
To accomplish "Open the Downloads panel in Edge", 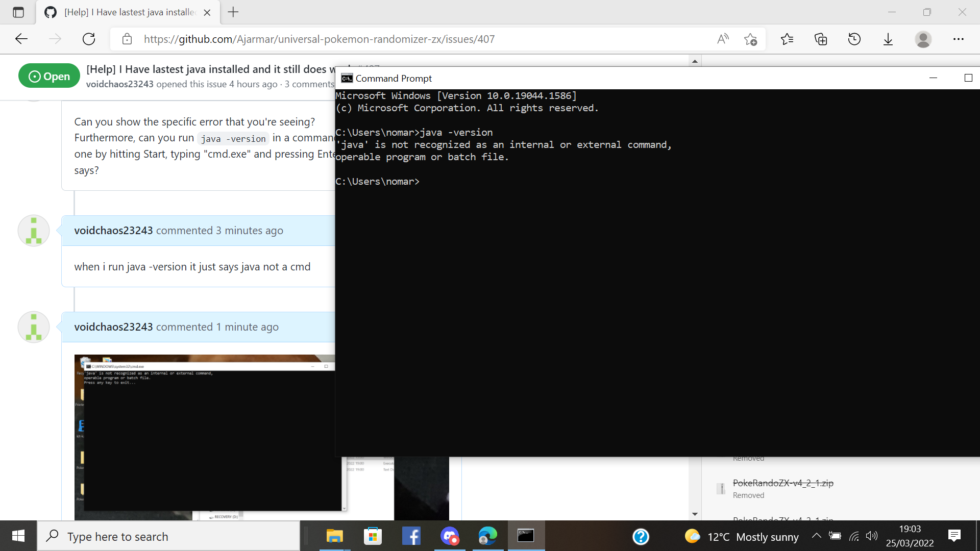I will pos(888,39).
